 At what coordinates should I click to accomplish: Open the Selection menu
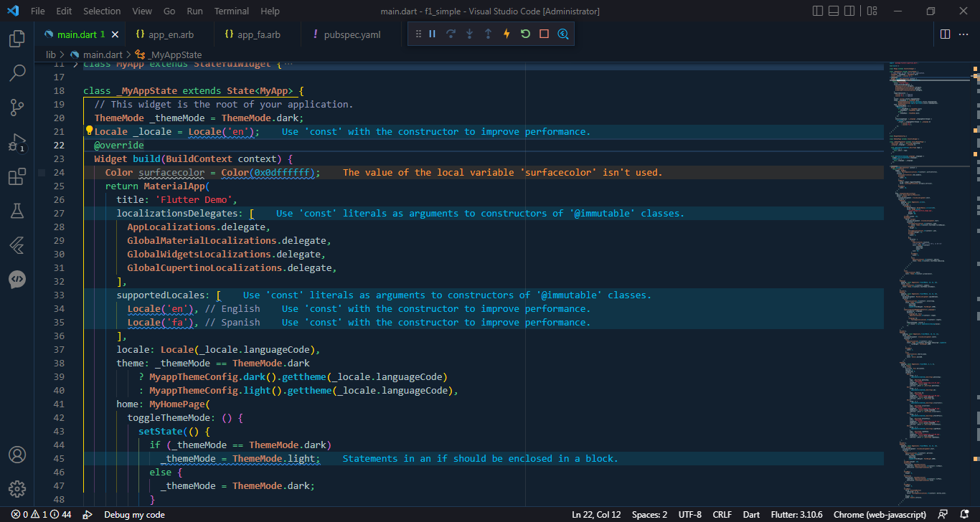pos(102,11)
